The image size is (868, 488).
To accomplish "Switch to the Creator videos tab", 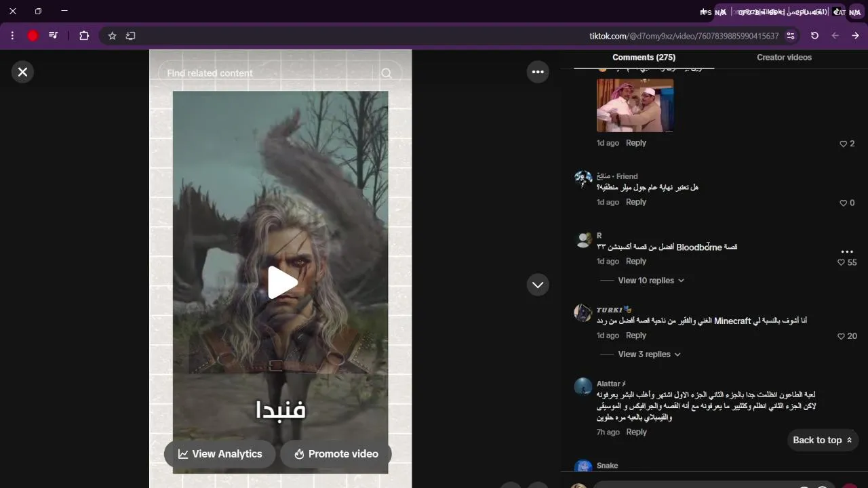I will click(784, 58).
